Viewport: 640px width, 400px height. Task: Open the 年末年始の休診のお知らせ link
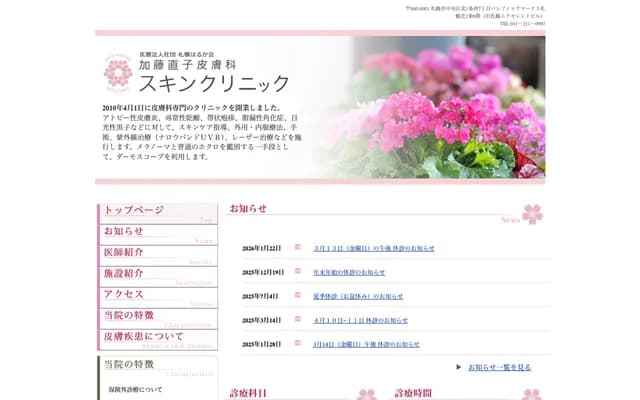tap(349, 272)
